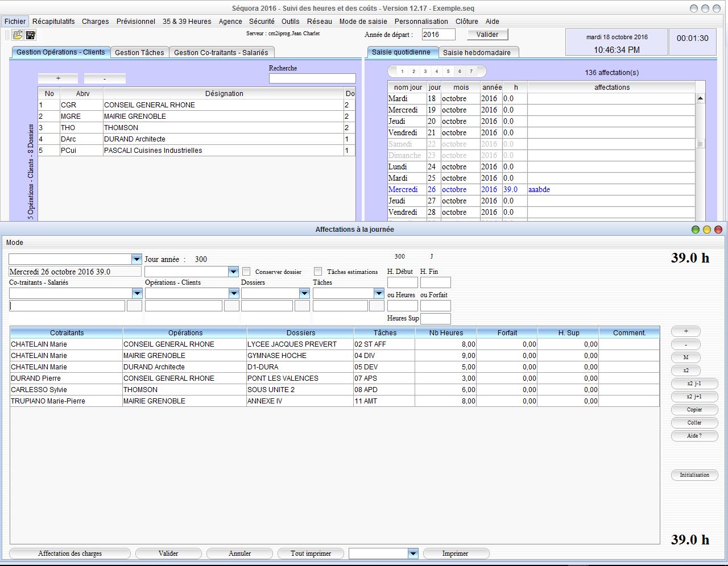This screenshot has height=566, width=728.
Task: Click the calendar table scrollbar up arrow
Action: pyautogui.click(x=700, y=98)
